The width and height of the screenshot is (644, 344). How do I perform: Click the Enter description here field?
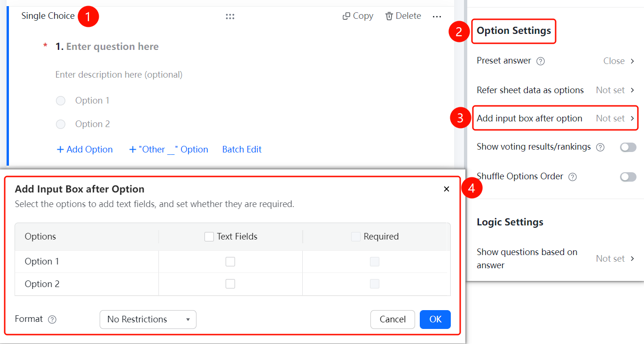pyautogui.click(x=119, y=74)
